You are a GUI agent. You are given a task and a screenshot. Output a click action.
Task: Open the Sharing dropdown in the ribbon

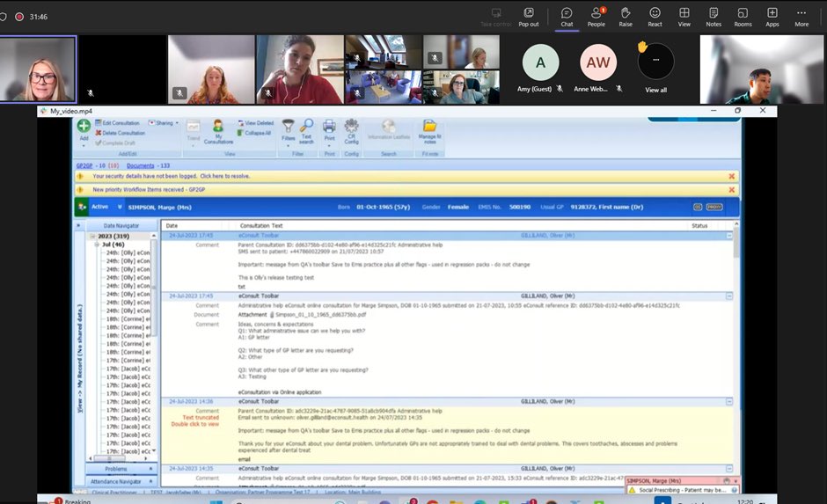coord(164,123)
